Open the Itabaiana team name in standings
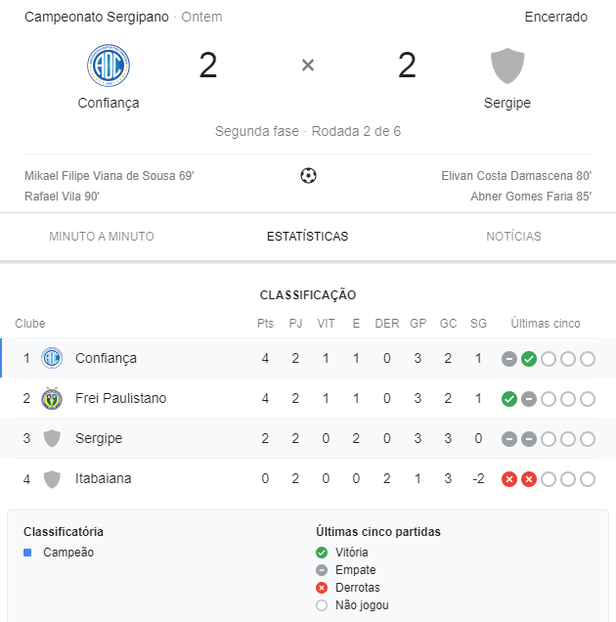The height and width of the screenshot is (622, 616). (103, 478)
